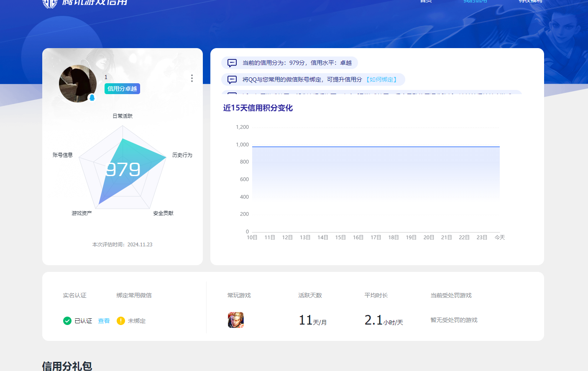Click the 信用分礼包 section heading
The height and width of the screenshot is (371, 588).
coord(67,366)
